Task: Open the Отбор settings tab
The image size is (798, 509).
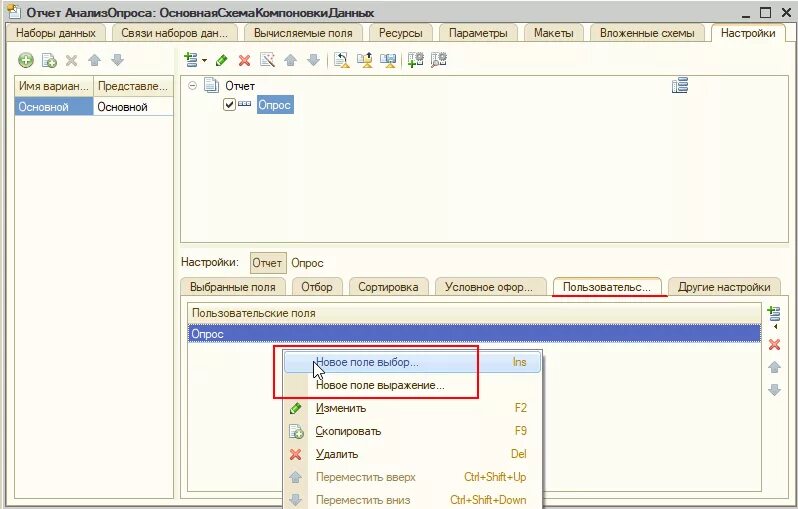Action: pos(317,287)
